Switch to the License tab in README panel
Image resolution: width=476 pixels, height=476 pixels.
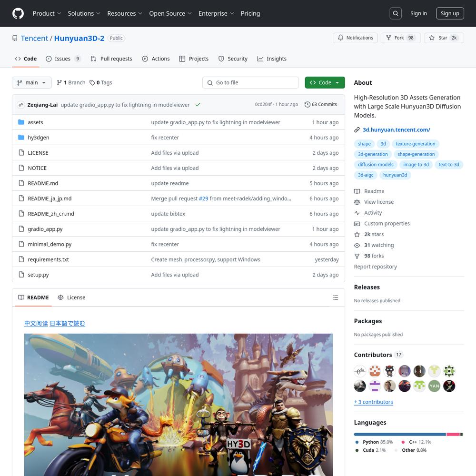pyautogui.click(x=72, y=297)
